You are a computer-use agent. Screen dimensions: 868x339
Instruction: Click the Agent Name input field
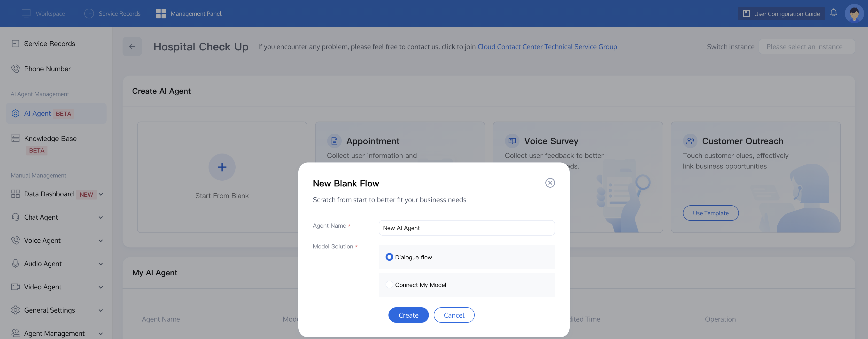pyautogui.click(x=466, y=228)
